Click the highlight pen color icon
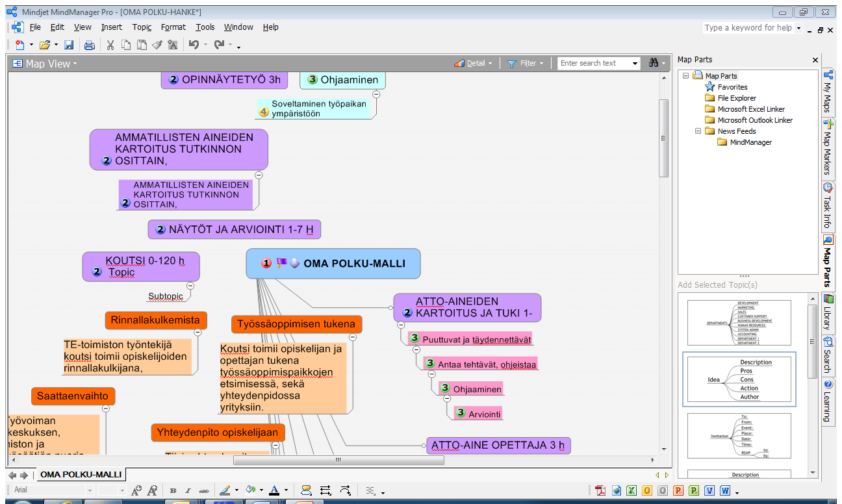Viewport: 842px width, 504px height. click(x=224, y=490)
